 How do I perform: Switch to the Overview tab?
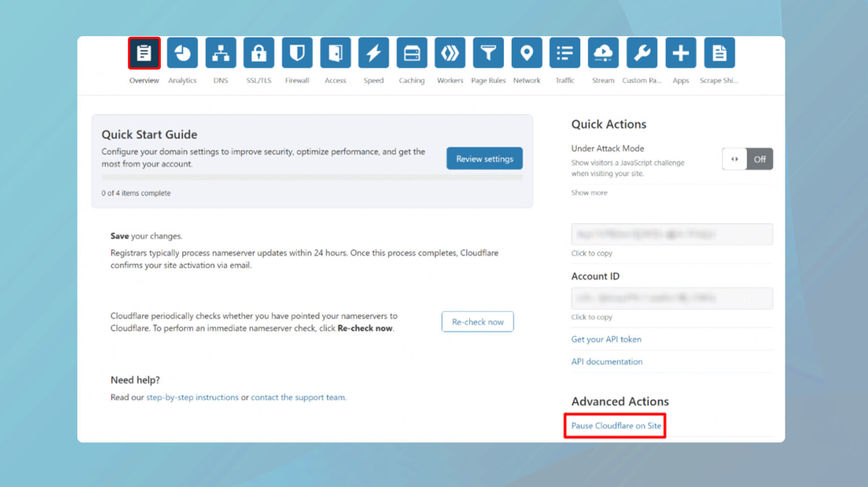tap(144, 53)
